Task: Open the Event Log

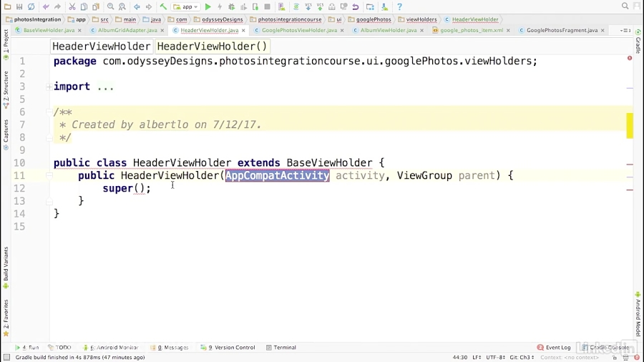Action: coord(554,347)
